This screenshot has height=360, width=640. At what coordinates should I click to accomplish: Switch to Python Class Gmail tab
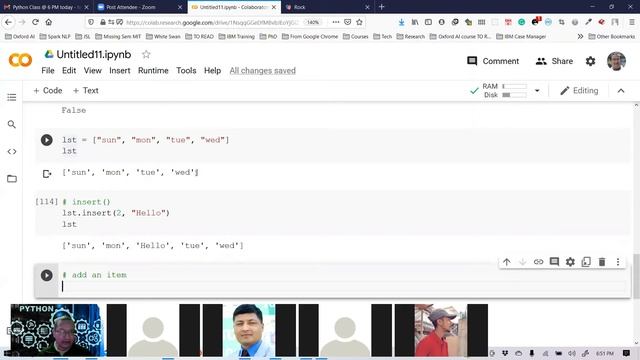coord(46,7)
